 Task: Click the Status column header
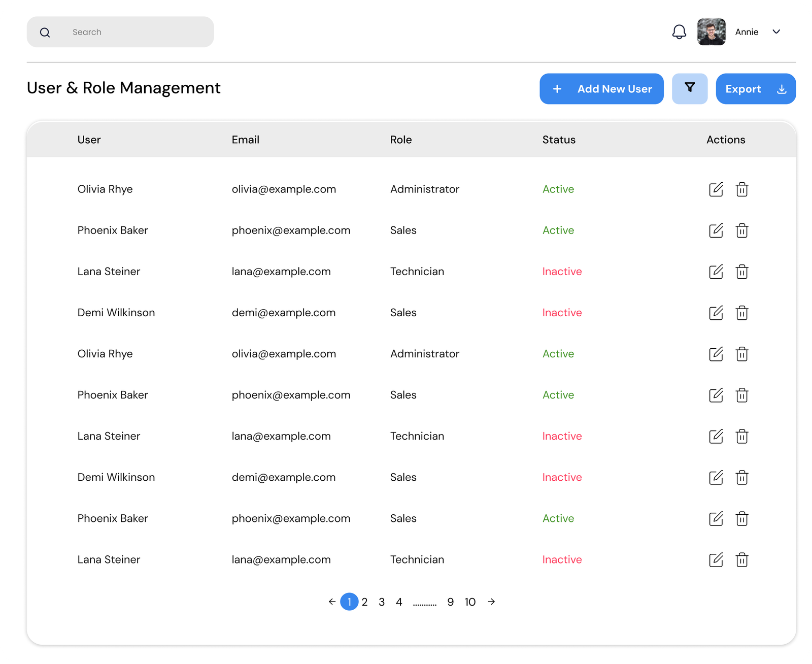click(559, 140)
